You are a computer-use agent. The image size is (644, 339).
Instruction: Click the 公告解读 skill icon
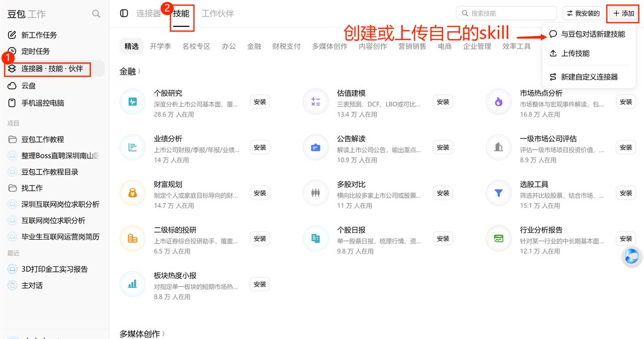pos(316,147)
